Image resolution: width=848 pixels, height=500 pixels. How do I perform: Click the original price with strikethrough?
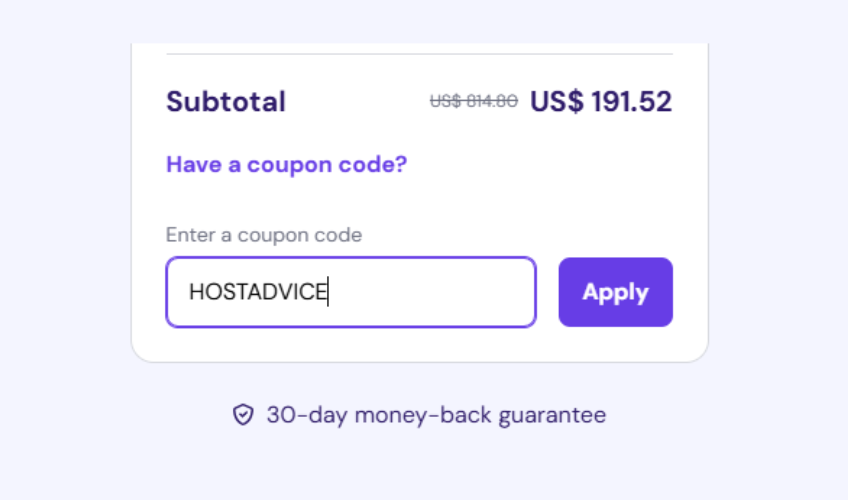474,101
